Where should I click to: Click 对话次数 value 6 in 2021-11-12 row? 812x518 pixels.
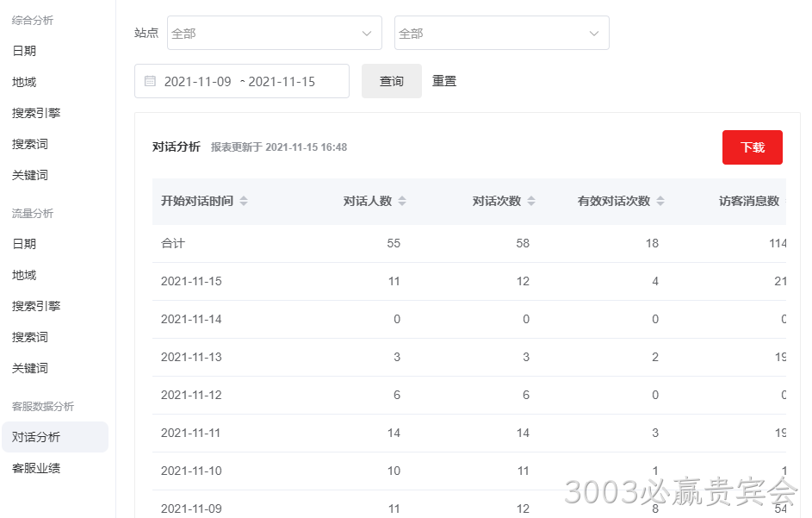click(x=526, y=395)
